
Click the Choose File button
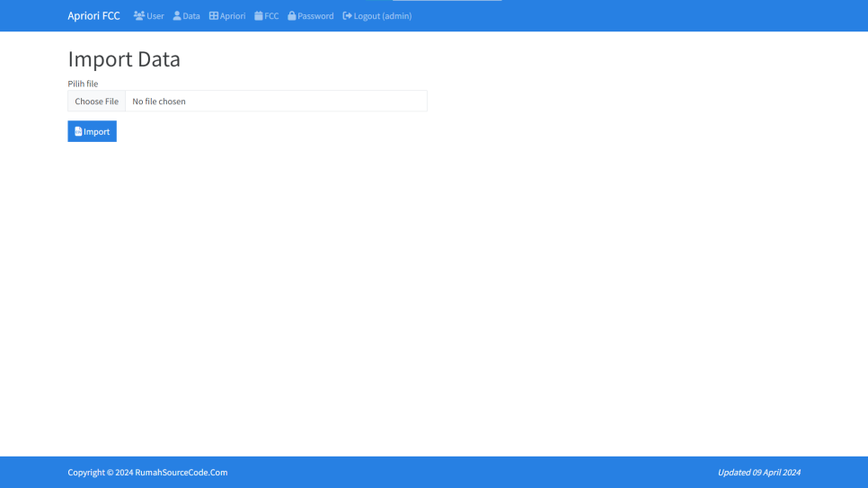pyautogui.click(x=97, y=102)
